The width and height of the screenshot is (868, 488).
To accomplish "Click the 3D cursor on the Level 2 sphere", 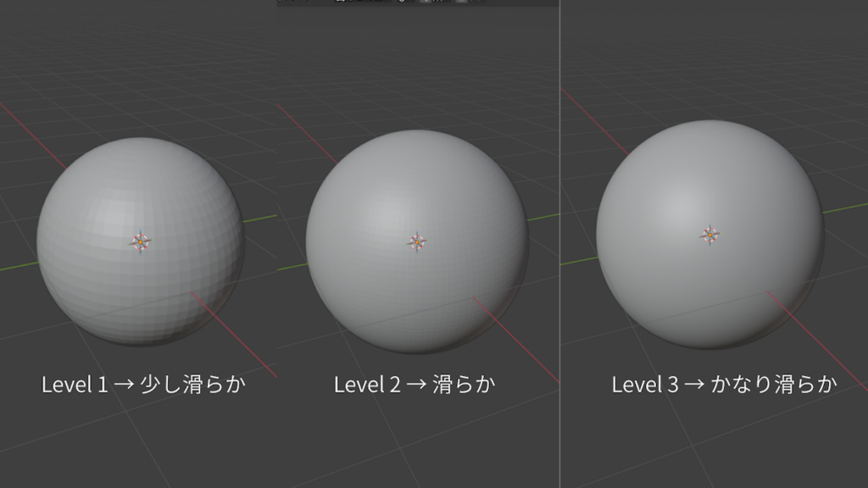I will click(416, 242).
